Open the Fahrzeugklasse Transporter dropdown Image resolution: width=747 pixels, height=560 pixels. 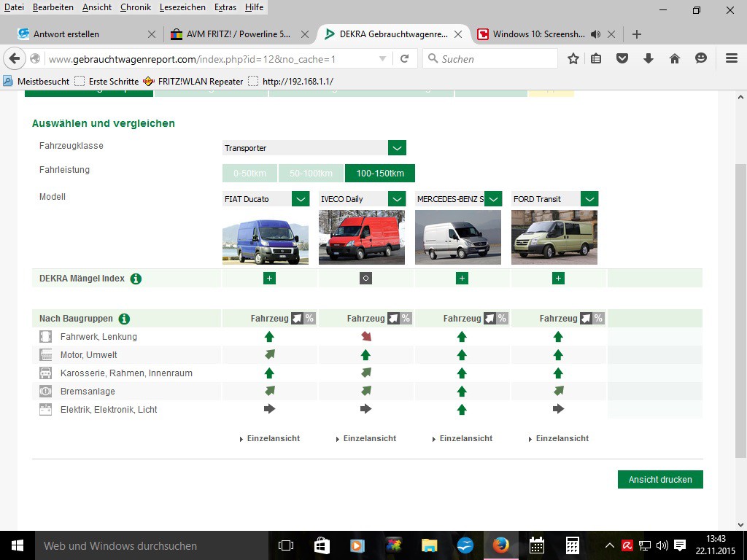(x=397, y=147)
